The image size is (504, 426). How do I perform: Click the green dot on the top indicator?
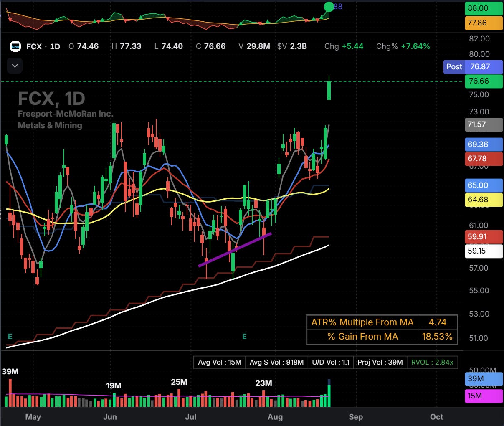[329, 6]
